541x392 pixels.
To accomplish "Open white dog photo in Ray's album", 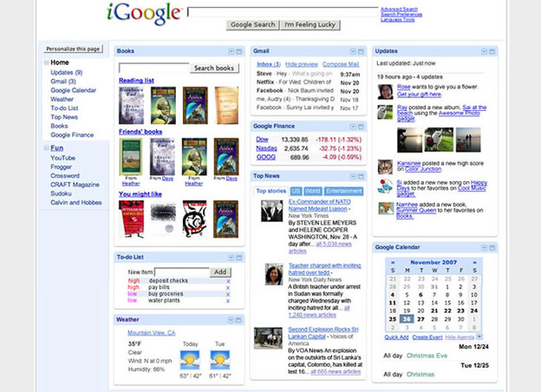I will point(439,140).
